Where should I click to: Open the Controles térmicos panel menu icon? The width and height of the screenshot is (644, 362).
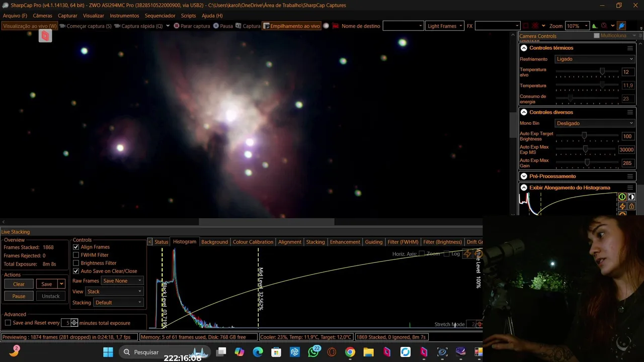(x=630, y=48)
